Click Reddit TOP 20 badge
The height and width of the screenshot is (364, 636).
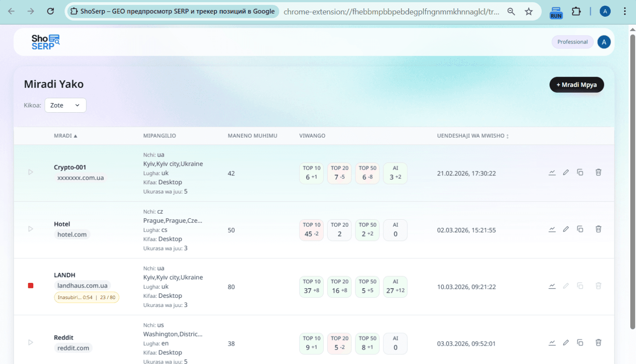coord(339,343)
